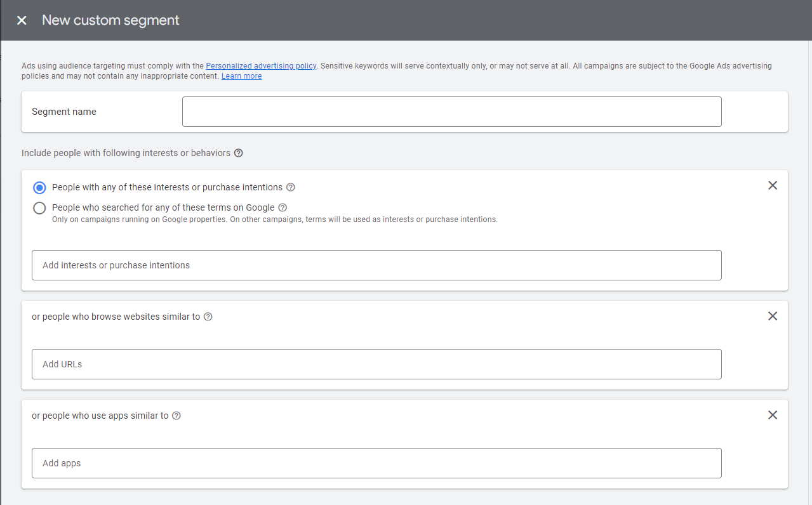
Task: Click the Add interests or purchase intentions field
Action: [x=376, y=265]
